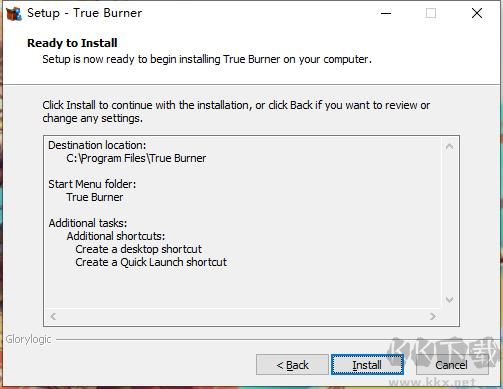Click the Install button
This screenshot has width=503, height=389.
coord(367,365)
